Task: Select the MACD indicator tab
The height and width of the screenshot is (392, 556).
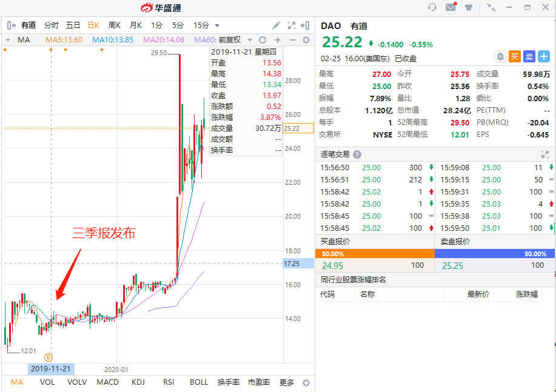Action: pyautogui.click(x=107, y=382)
